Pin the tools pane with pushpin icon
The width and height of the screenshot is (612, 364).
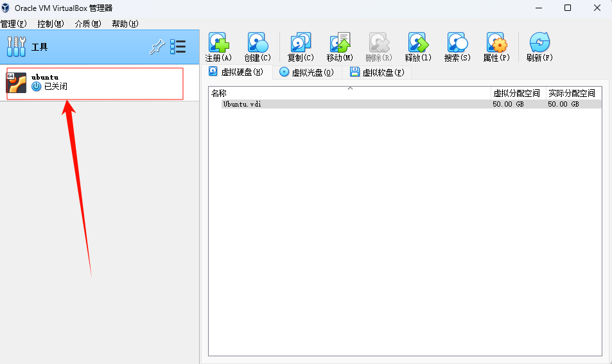point(157,47)
